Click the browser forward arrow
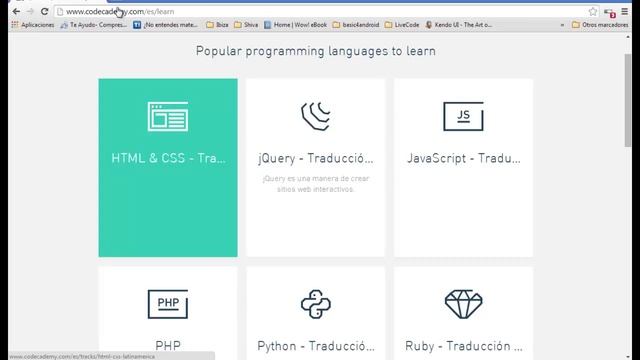The image size is (640, 360). click(x=30, y=11)
